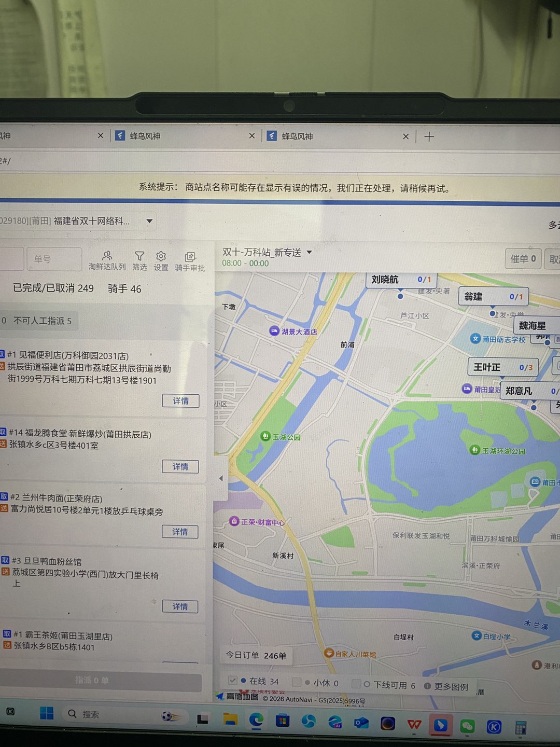This screenshot has width=560, height=747.
Task: Click the 更多图例 info icon
Action: (427, 686)
